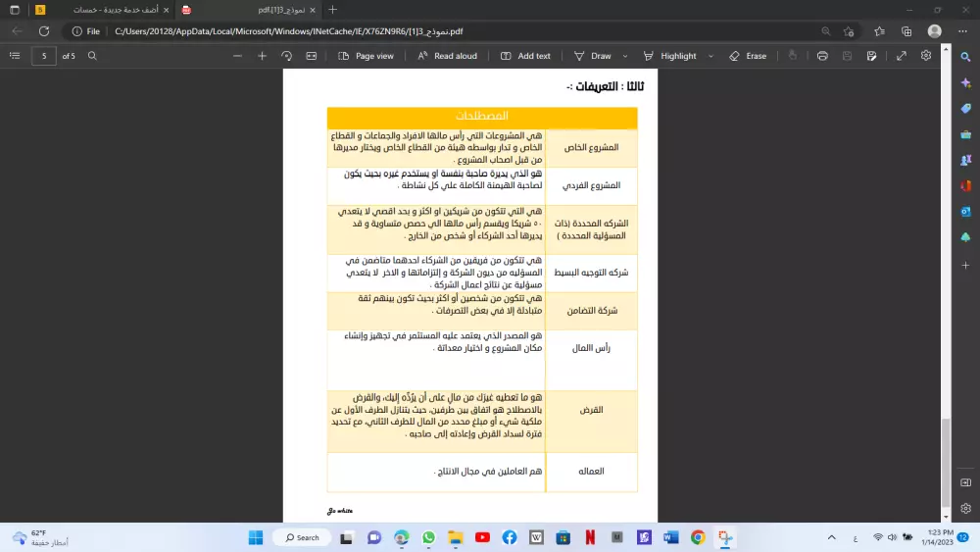This screenshot has width=980, height=552.
Task: Click the المصطلحات table header
Action: pos(482,117)
